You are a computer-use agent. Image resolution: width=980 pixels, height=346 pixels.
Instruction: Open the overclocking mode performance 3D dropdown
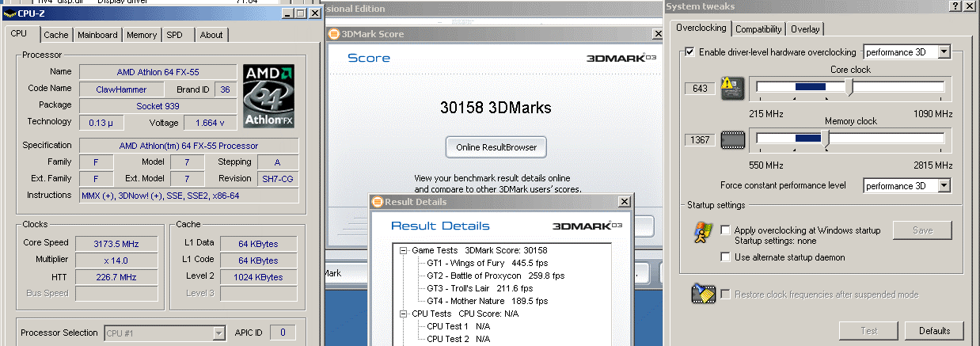click(x=906, y=52)
